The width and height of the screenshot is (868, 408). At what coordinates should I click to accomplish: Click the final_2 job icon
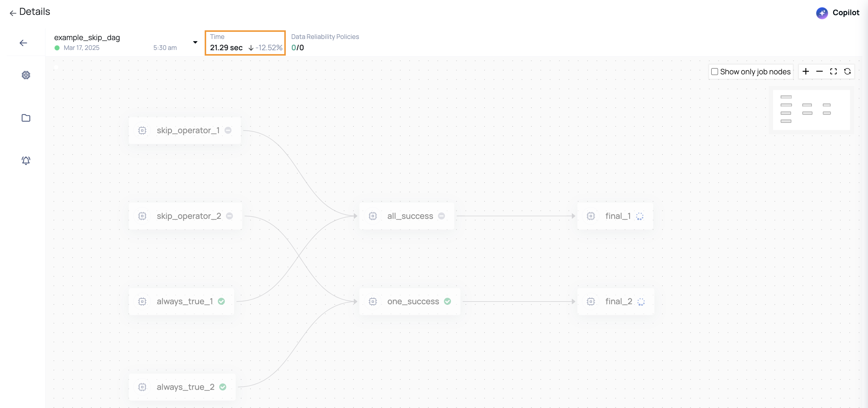click(591, 302)
